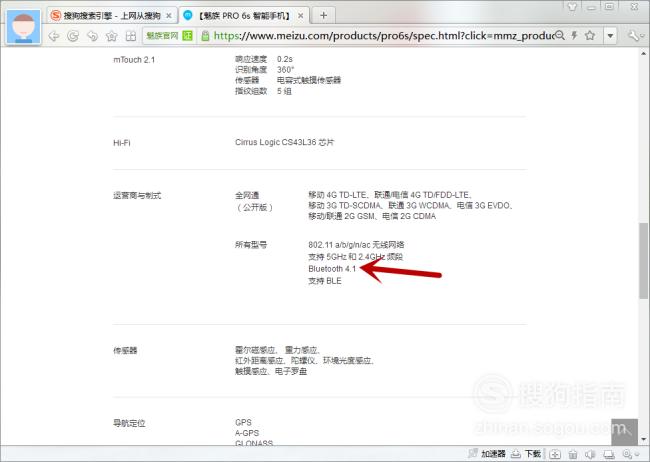
Task: Click the user avatar profile picture
Action: pyautogui.click(x=24, y=27)
